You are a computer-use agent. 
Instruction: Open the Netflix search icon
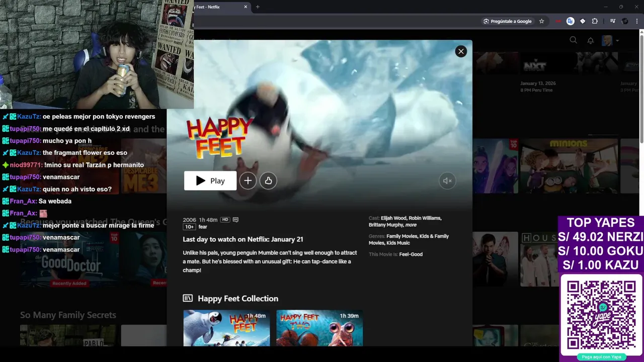[x=573, y=40]
